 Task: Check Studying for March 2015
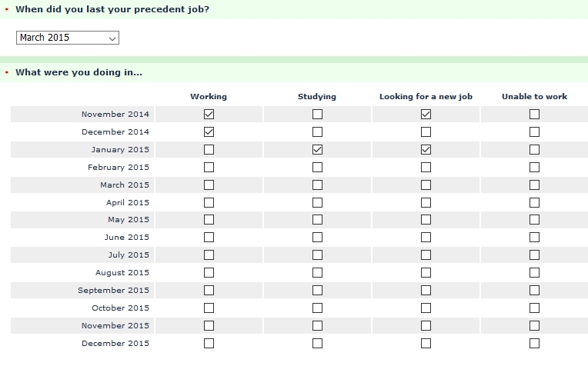[x=317, y=185]
